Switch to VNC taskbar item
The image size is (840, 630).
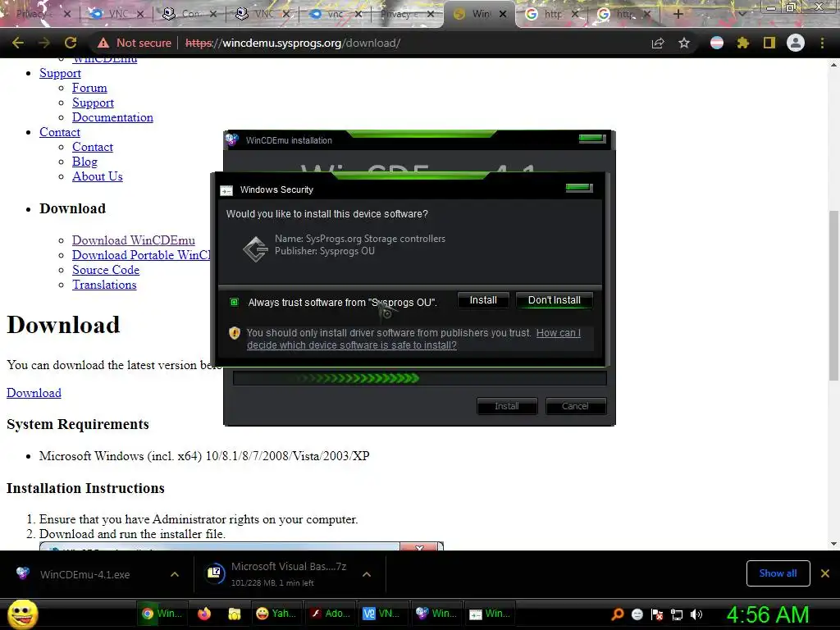pyautogui.click(x=381, y=614)
